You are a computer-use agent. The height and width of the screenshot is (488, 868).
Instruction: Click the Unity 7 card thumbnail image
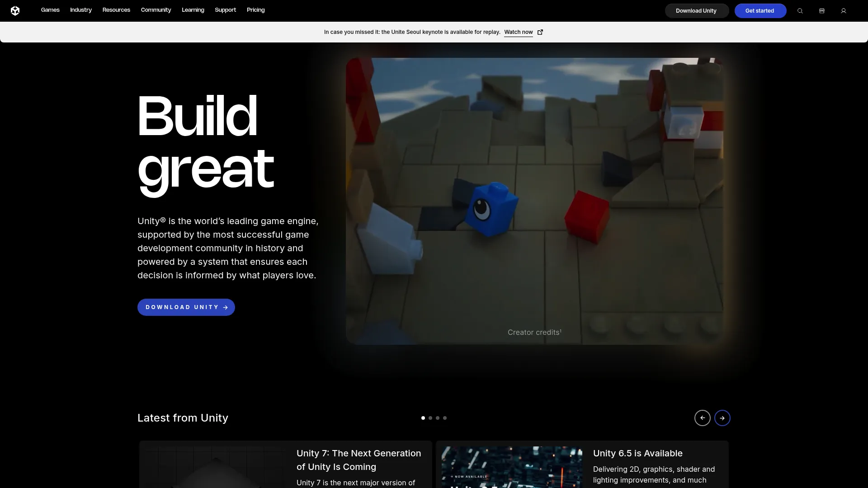click(x=215, y=467)
